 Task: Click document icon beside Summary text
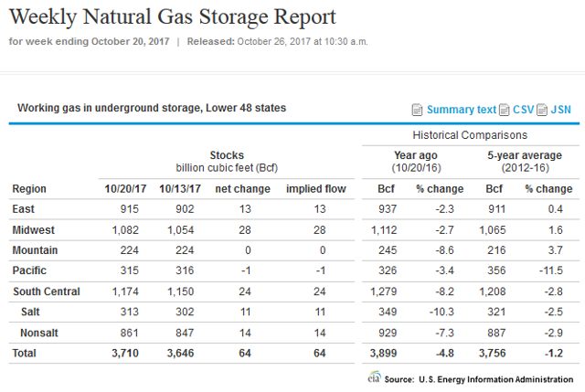417,110
